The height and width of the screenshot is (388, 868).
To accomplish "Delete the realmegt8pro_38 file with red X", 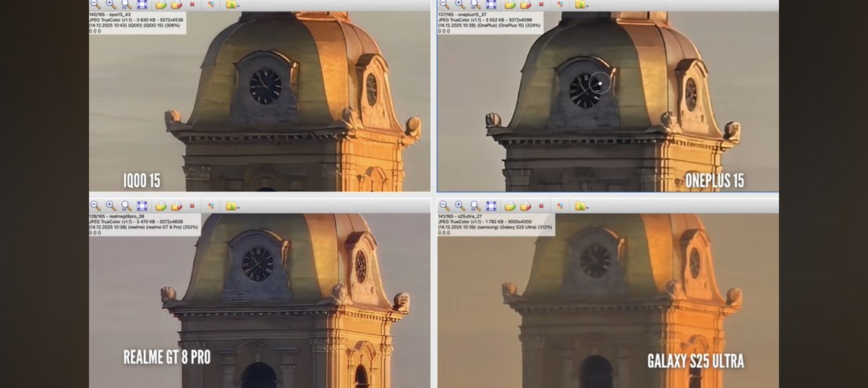I will [x=192, y=206].
